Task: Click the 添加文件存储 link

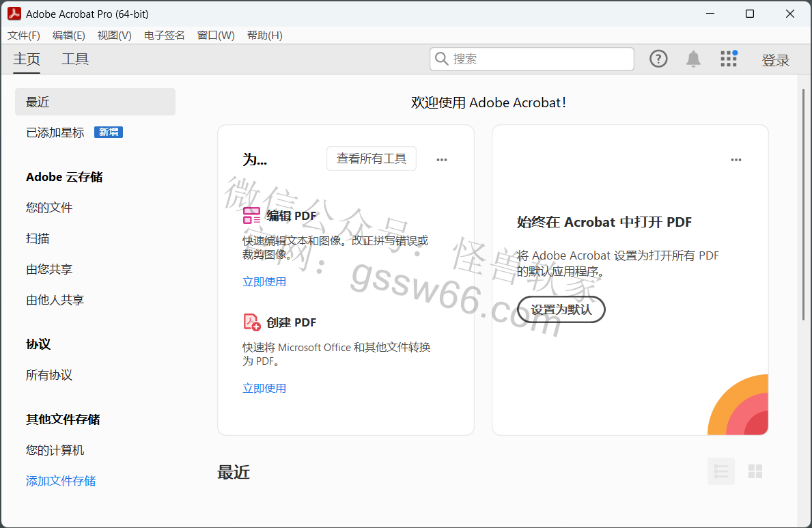Action: (x=61, y=481)
